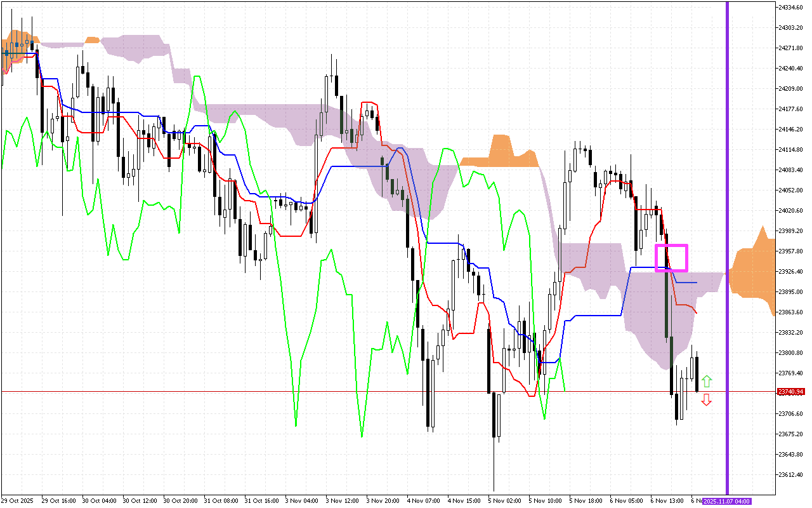Click the last candlestick on the chart
The image size is (812, 508).
point(697,374)
